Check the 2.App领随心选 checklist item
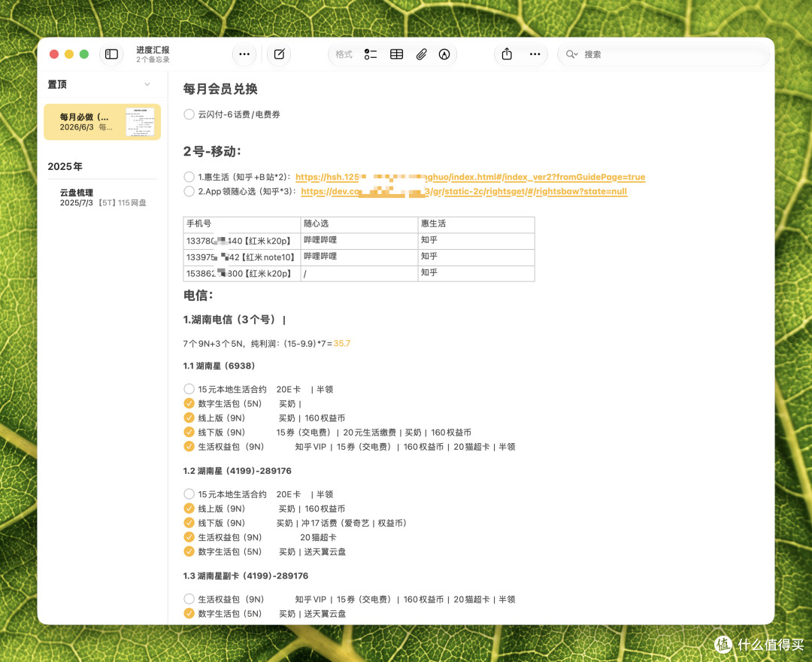Image resolution: width=812 pixels, height=662 pixels. pos(189,192)
